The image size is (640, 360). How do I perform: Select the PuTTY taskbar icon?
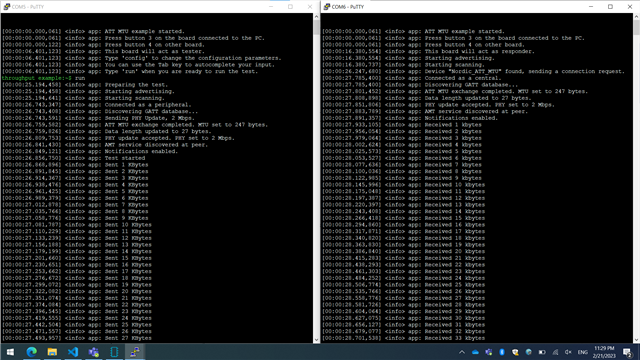point(135,352)
